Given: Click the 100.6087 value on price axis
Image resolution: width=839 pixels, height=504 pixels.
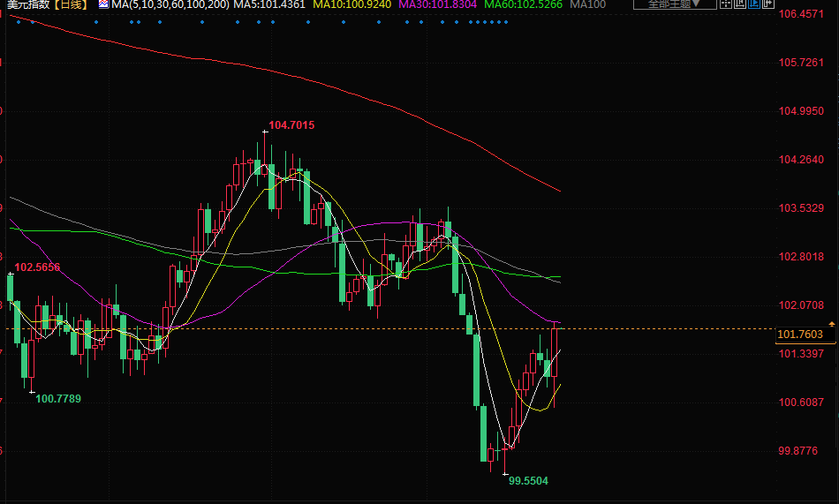Looking at the screenshot, I should pyautogui.click(x=801, y=402).
